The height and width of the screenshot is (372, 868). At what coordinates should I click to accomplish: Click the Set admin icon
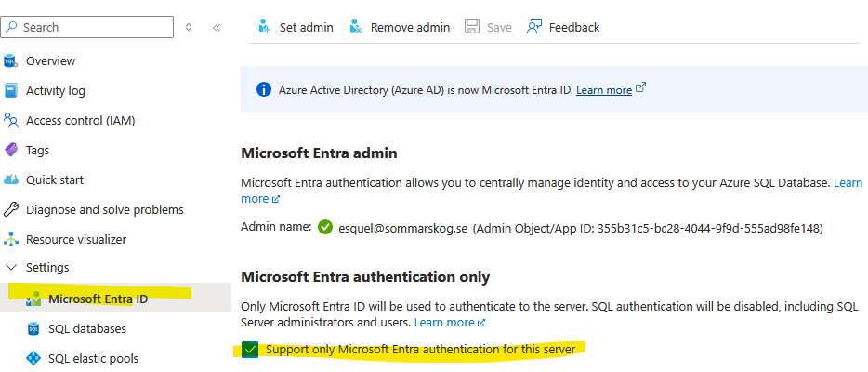(265, 27)
